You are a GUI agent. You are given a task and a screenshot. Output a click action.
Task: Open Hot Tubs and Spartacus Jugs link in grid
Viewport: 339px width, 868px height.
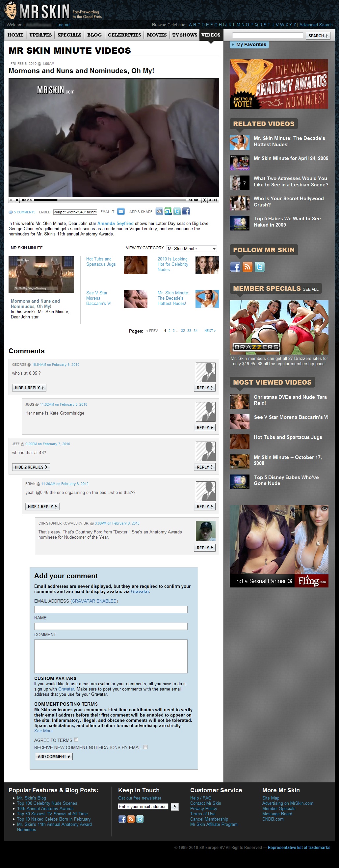(101, 261)
